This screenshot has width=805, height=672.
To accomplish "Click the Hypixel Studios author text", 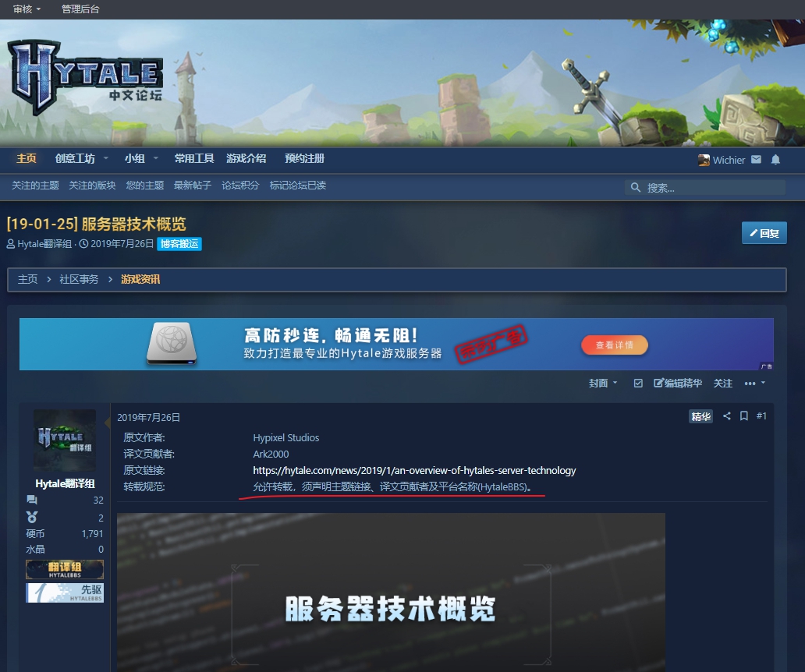I will [x=286, y=437].
